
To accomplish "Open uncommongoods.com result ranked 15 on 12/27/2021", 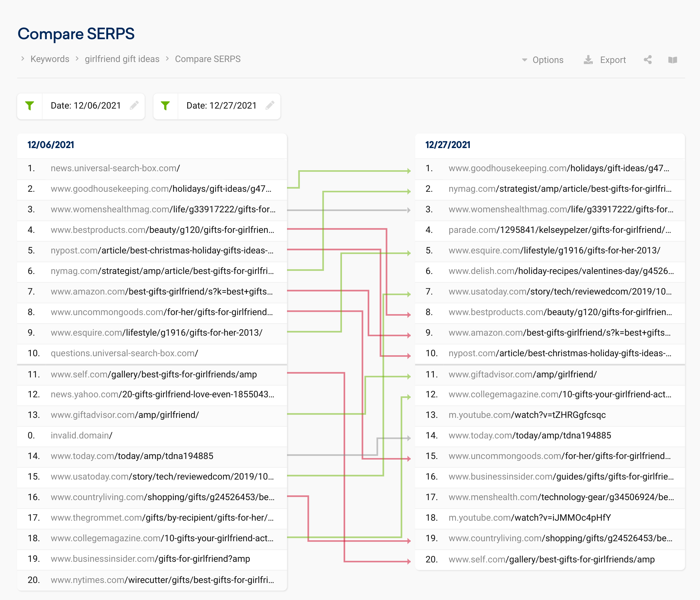I will 560,456.
